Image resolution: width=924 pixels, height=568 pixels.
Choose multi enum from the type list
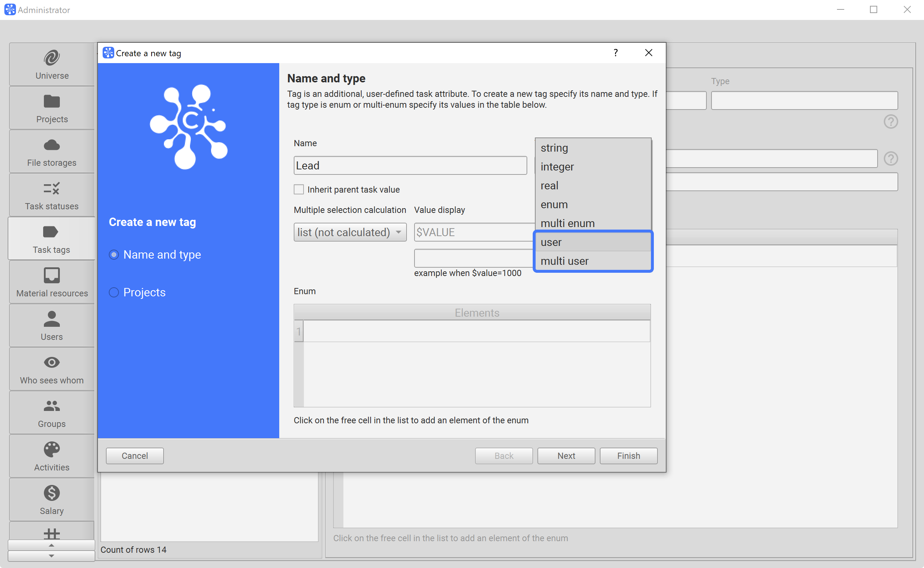click(593, 223)
